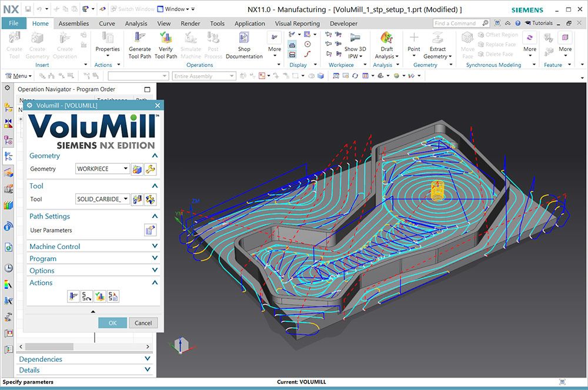Screen dimensions: 588x390
Task: Click the Point tool in Geometry group
Action: pyautogui.click(x=413, y=45)
